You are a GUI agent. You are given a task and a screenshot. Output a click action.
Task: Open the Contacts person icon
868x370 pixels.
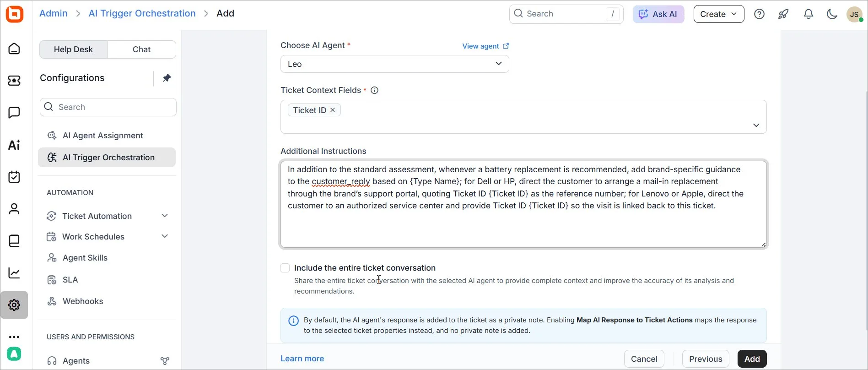click(x=14, y=209)
